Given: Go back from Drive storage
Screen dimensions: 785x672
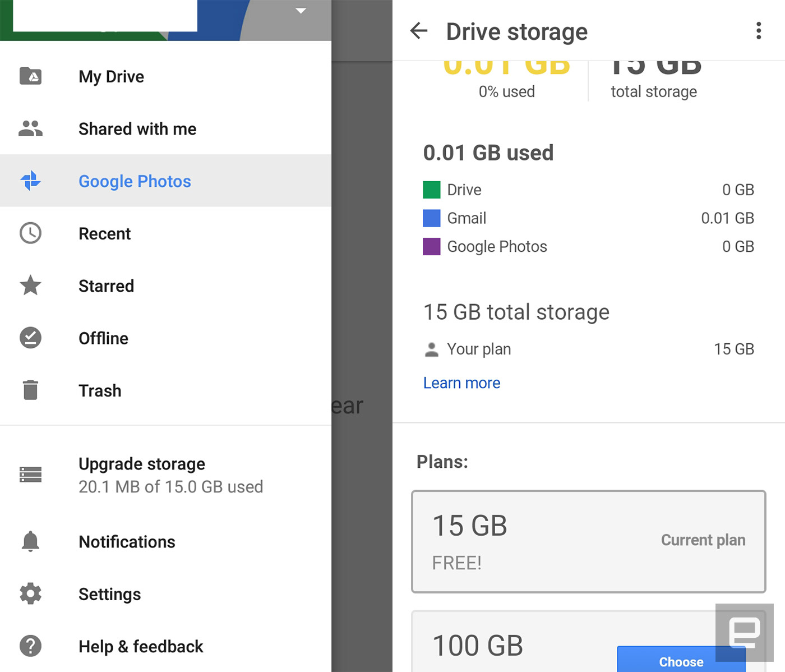Looking at the screenshot, I should [x=419, y=31].
